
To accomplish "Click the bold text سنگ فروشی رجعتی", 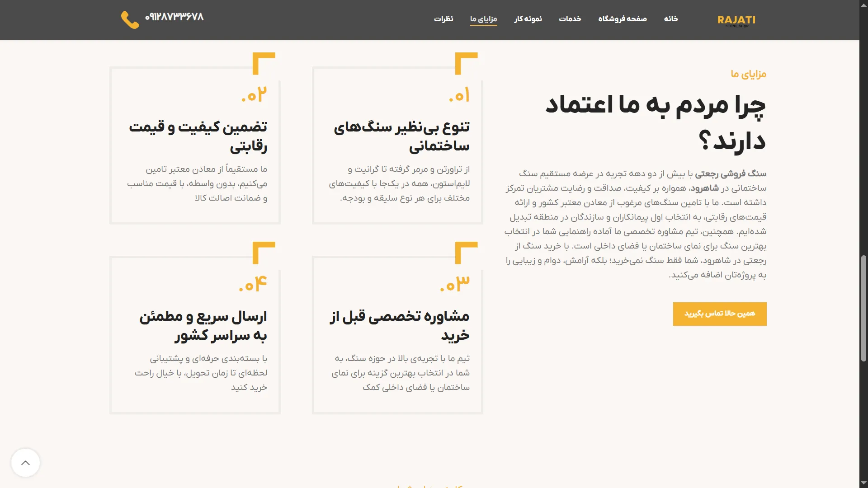I will coord(731,174).
